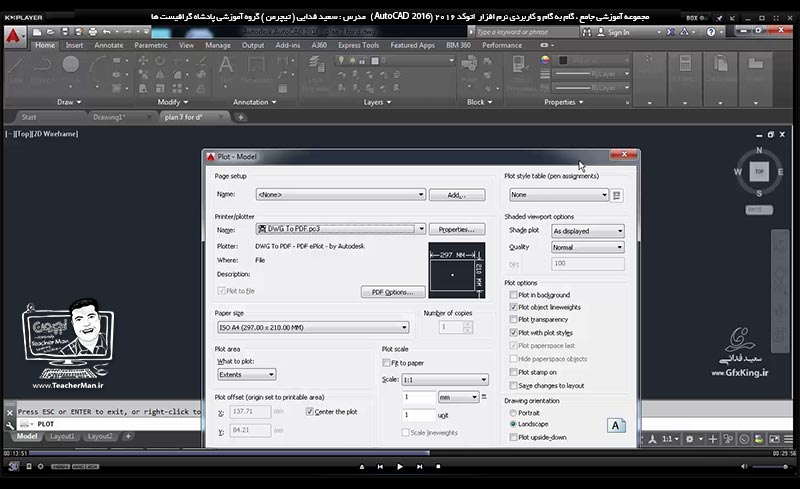Open the plot Scale 1:1 dropdown
Image resolution: width=800 pixels, height=489 pixels.
tap(445, 380)
